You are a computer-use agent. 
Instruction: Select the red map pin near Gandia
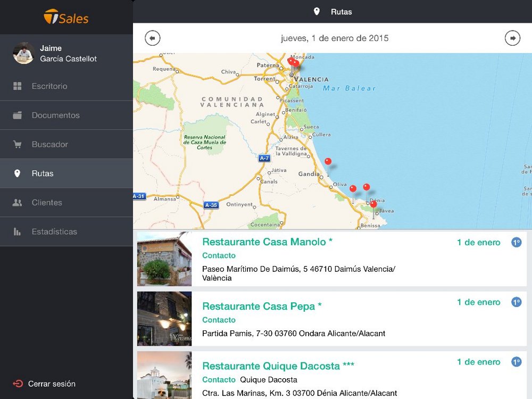pos(328,162)
